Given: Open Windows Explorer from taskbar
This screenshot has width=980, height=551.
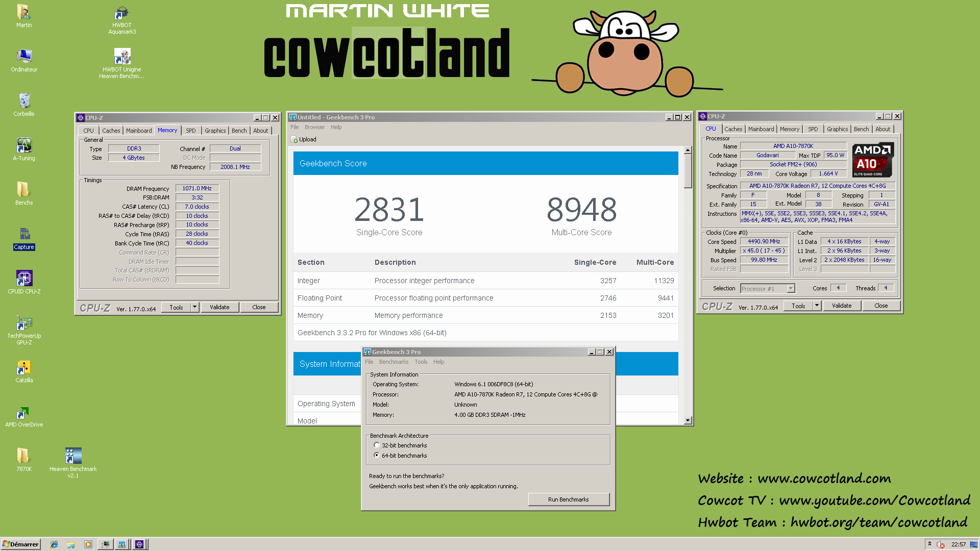Looking at the screenshot, I should tap(71, 544).
